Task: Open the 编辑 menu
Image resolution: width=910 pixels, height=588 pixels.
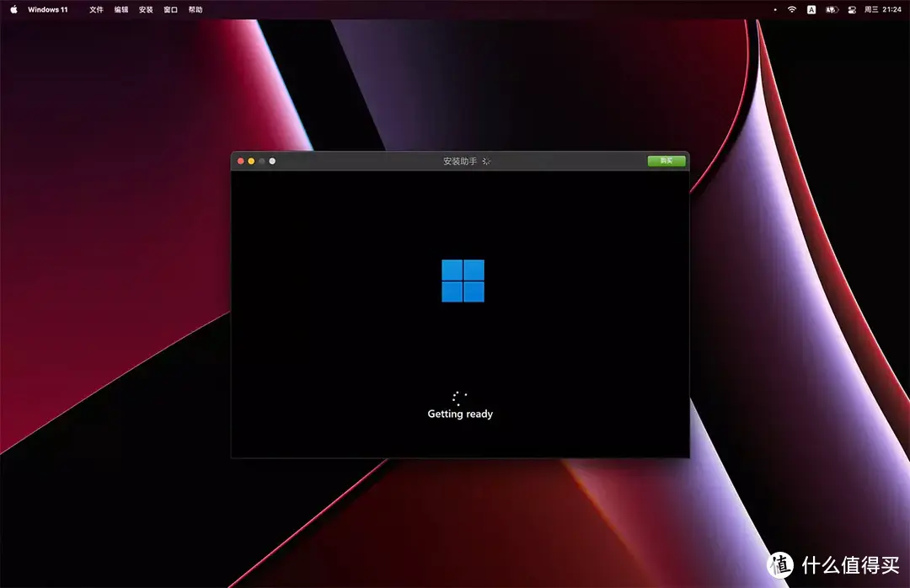Action: 121,10
